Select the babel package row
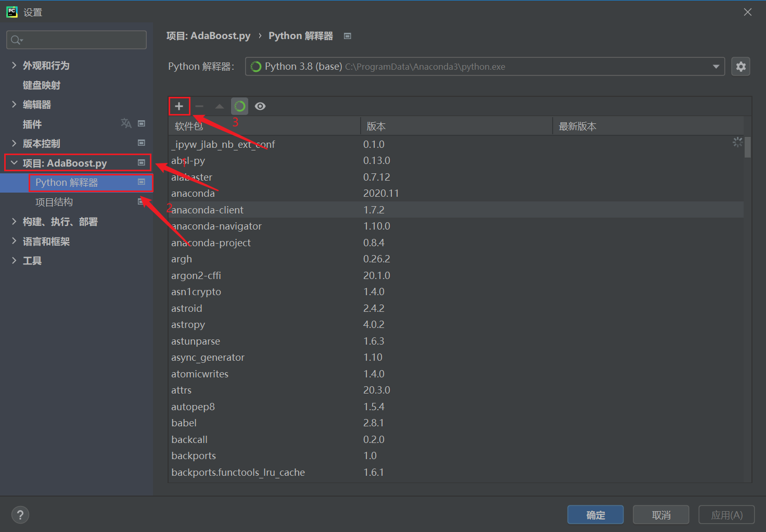Image resolution: width=766 pixels, height=532 pixels. click(x=456, y=423)
